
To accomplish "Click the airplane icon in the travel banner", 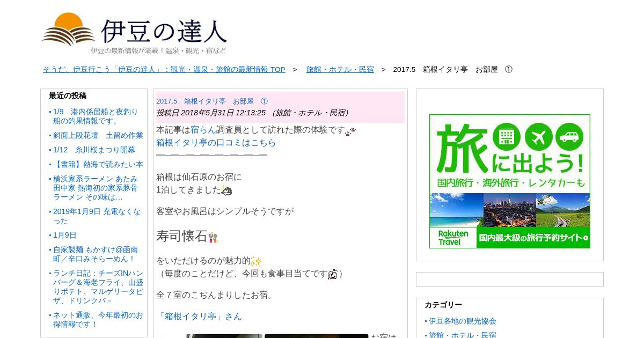I will (538, 137).
